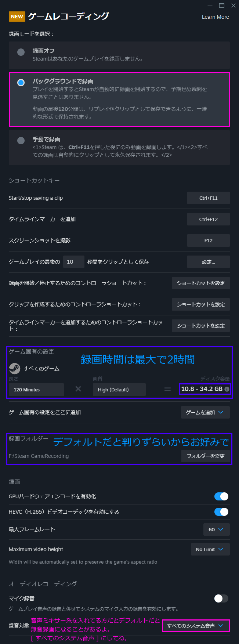The width and height of the screenshot is (239, 644).
Task: Open the すべてのシステム音声 dropdown
Action: 195,626
